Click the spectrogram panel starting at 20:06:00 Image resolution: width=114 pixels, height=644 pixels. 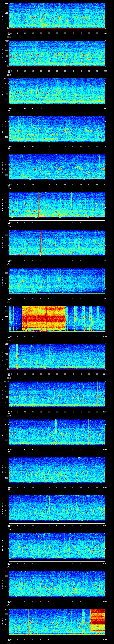tap(57, 205)
